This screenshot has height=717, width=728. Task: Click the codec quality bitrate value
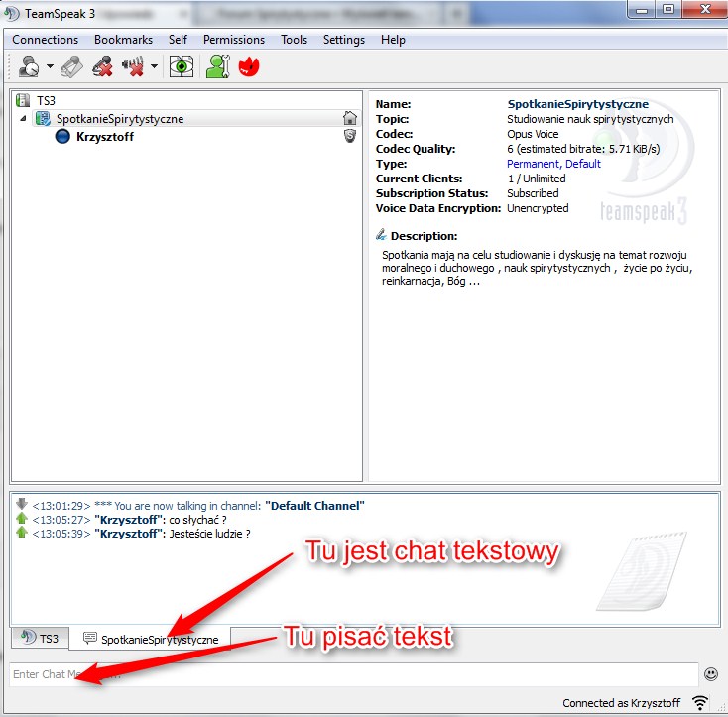pyautogui.click(x=583, y=149)
